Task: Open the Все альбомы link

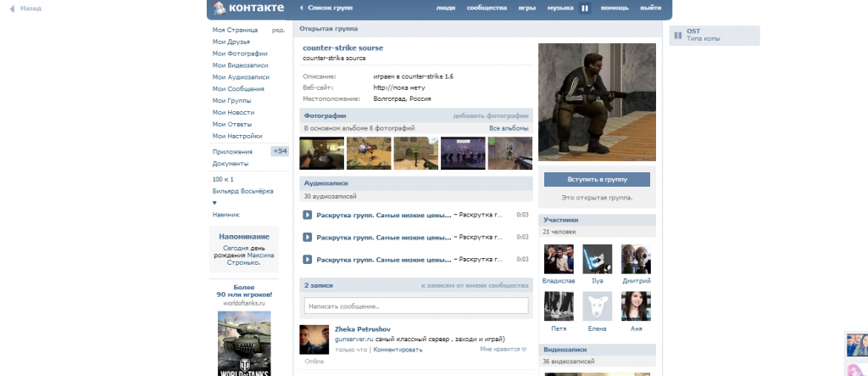Action: click(x=509, y=128)
